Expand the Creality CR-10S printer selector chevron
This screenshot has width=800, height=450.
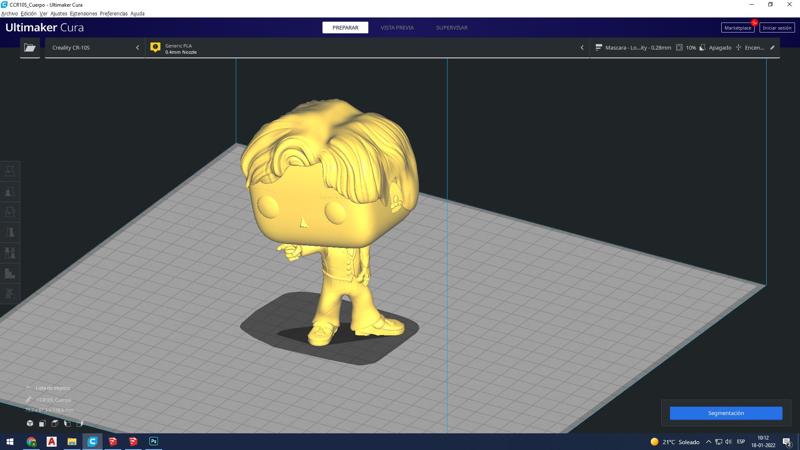(137, 47)
